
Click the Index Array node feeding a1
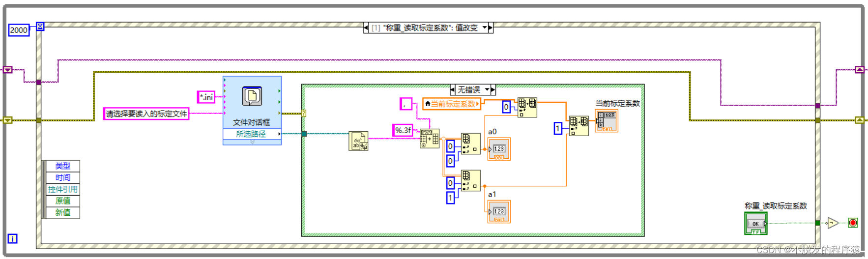tap(470, 181)
